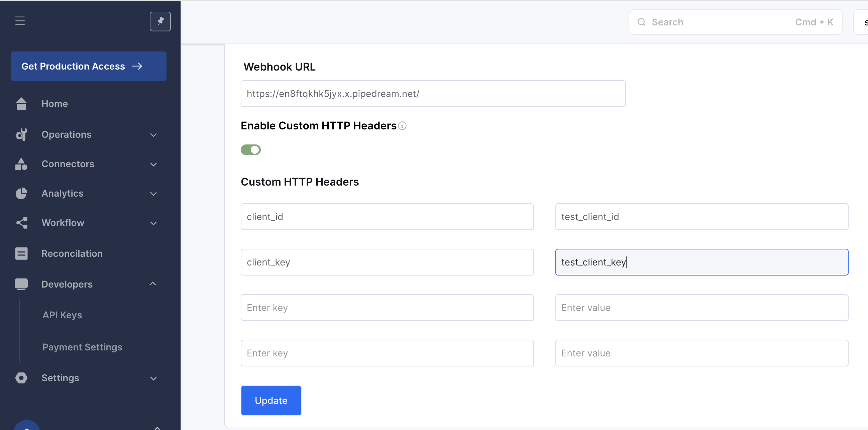This screenshot has width=868, height=430.
Task: Expand the Operations menu chevron
Action: (153, 135)
